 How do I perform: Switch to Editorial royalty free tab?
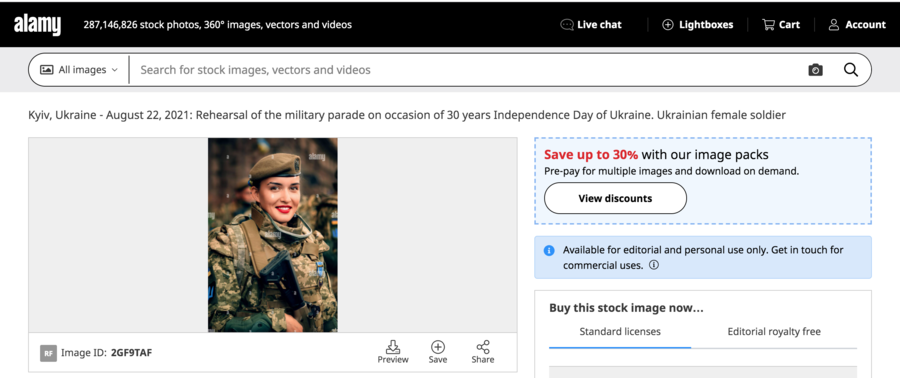point(774,332)
